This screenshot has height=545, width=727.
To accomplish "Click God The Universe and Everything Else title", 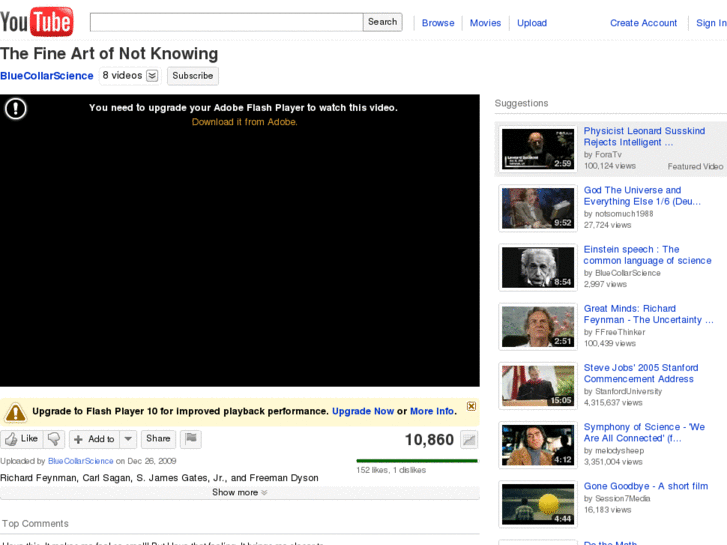I will click(x=642, y=196).
